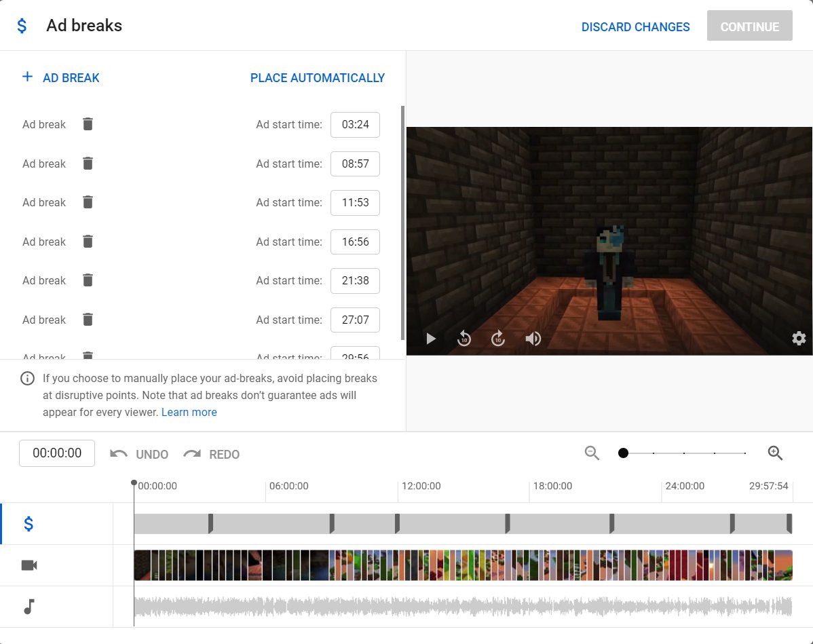
Task: Edit the 03:24 ad start time
Action: point(355,124)
